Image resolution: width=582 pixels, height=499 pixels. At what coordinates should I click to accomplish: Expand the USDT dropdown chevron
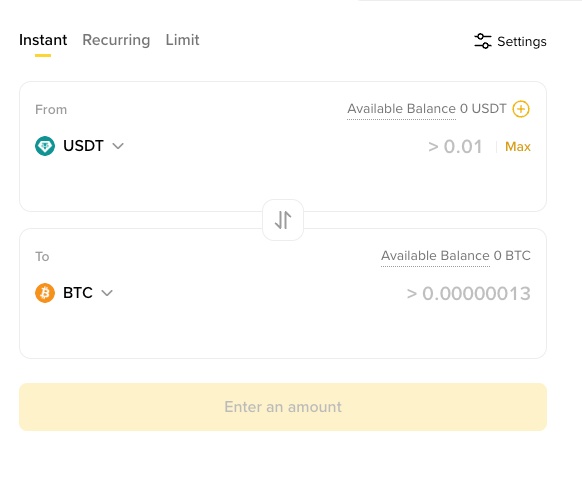pos(118,146)
